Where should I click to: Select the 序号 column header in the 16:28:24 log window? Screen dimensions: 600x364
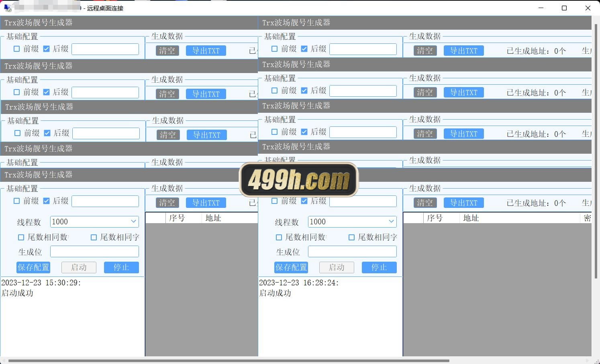point(441,218)
